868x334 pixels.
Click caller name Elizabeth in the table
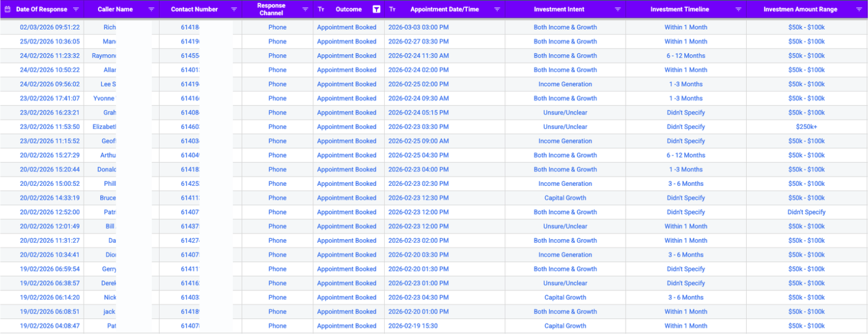104,127
